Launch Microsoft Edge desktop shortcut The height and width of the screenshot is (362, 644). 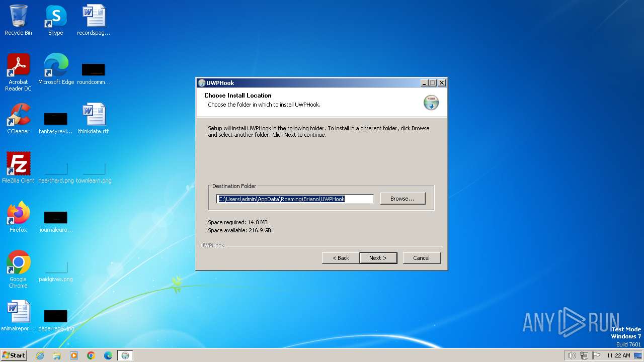(x=56, y=69)
